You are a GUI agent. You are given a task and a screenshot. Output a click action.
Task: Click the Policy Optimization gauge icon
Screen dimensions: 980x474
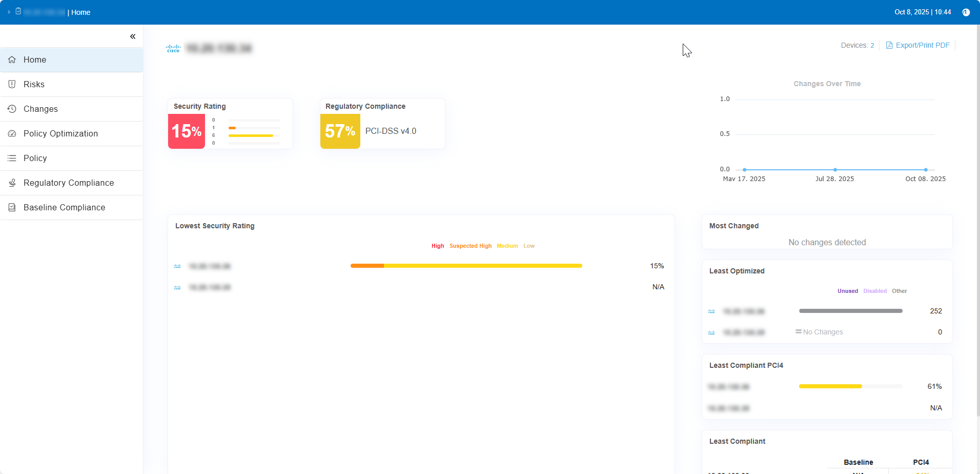point(12,133)
